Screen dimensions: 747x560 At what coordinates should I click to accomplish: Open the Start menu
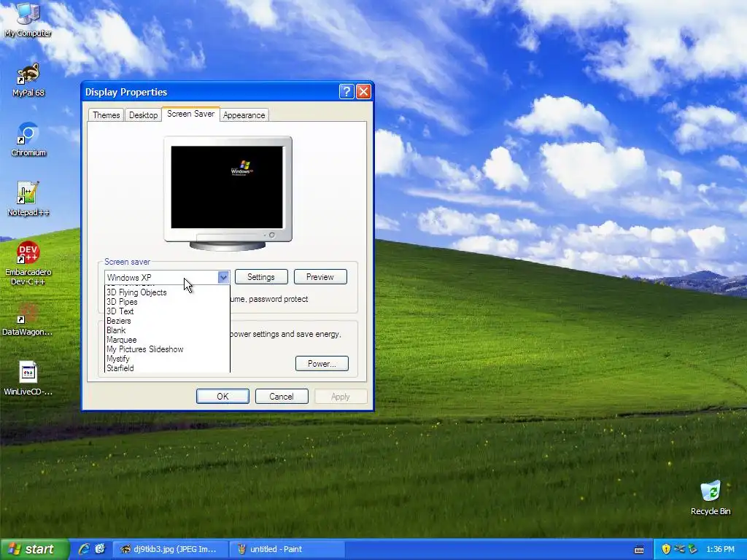[x=34, y=549]
